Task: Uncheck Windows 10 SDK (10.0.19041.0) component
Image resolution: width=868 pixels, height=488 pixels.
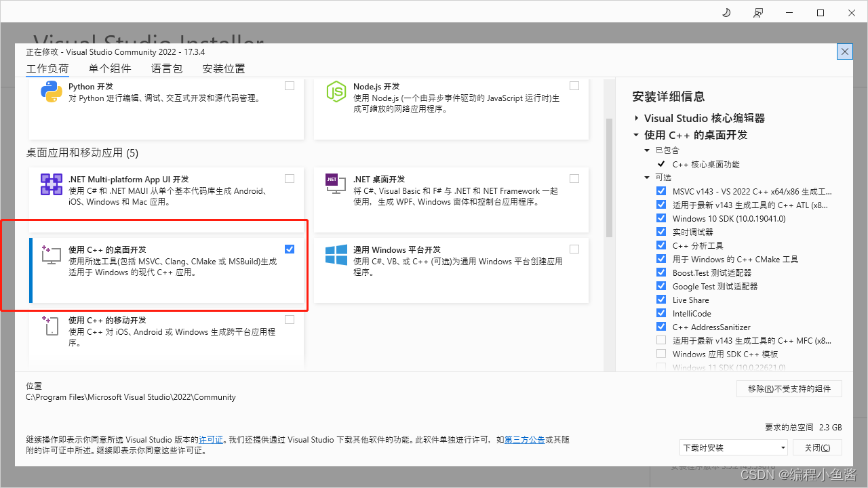Action: [661, 218]
